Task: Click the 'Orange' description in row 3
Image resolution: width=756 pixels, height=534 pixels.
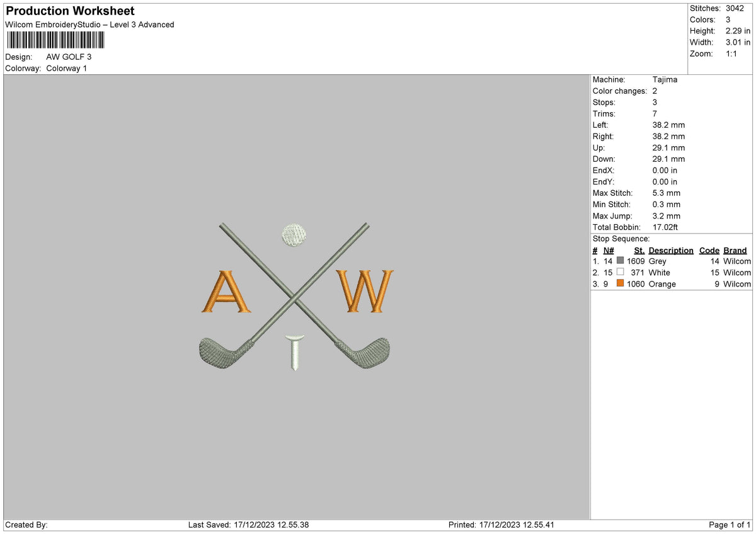Action: [x=662, y=284]
